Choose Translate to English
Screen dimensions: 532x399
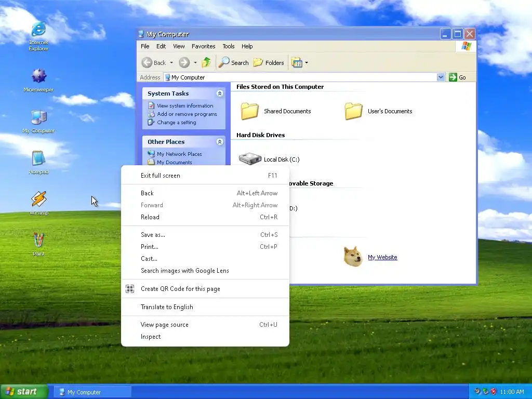tap(205, 307)
